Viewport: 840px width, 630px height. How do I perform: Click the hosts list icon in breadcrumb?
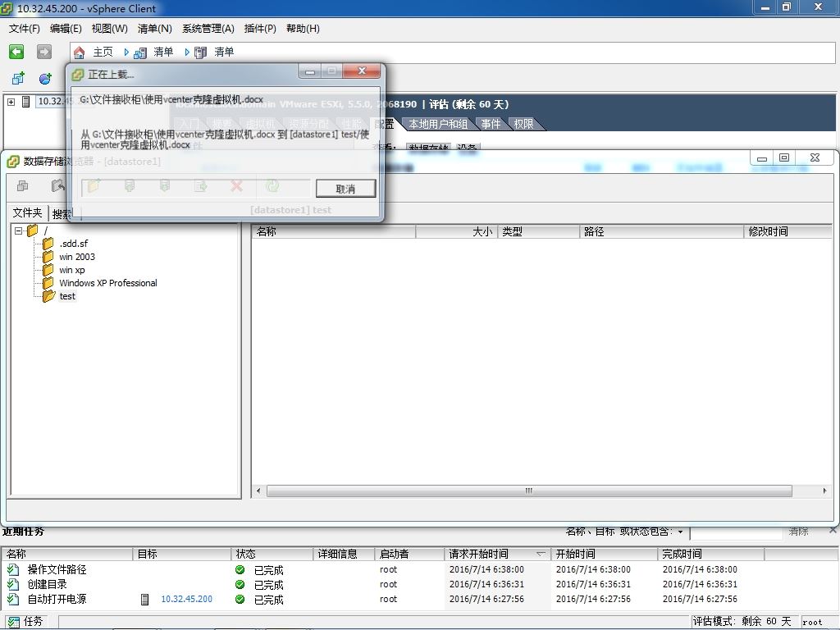pos(200,52)
